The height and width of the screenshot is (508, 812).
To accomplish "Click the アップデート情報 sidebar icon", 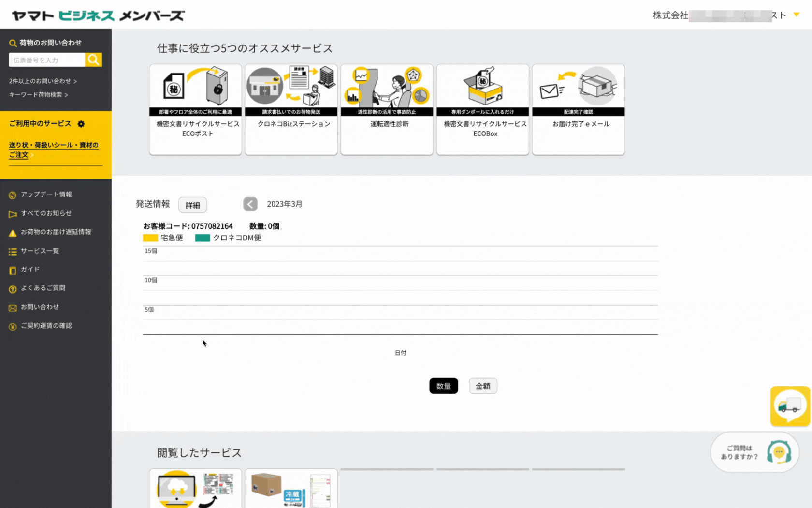I will click(x=13, y=195).
